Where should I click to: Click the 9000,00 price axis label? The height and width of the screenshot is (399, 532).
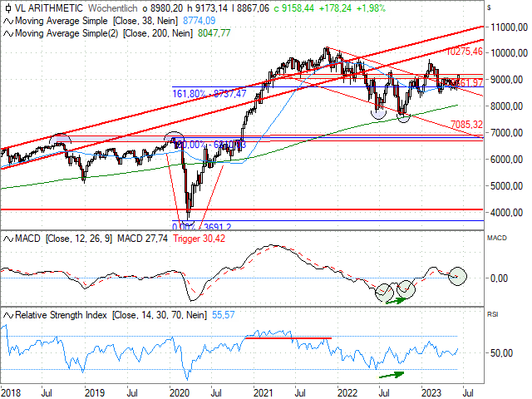pos(506,80)
